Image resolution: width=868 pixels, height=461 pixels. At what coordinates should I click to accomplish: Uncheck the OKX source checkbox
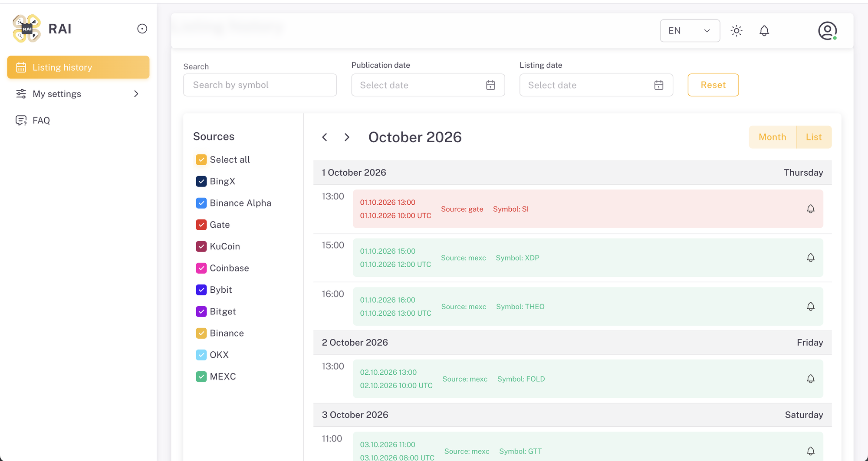coord(201,355)
